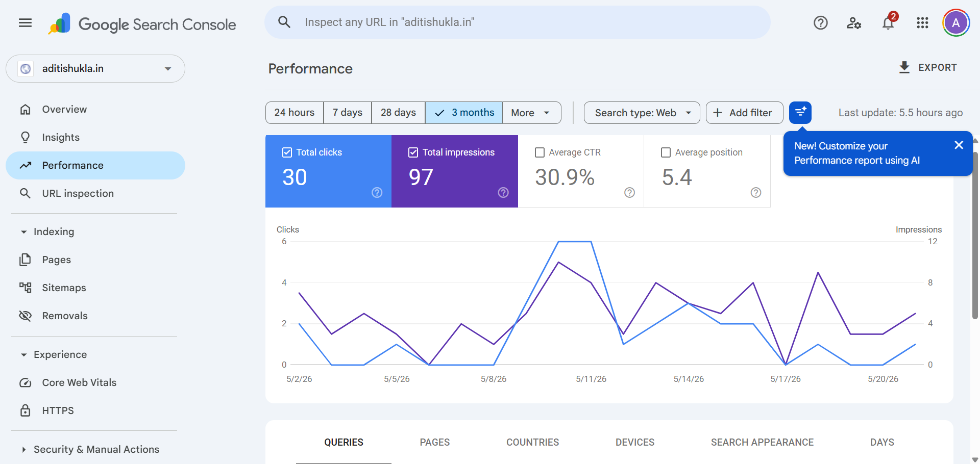Show help for Total impressions

click(x=503, y=192)
